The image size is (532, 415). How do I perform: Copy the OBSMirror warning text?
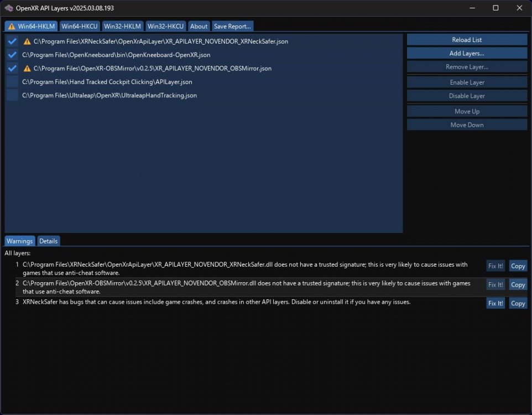(x=518, y=284)
